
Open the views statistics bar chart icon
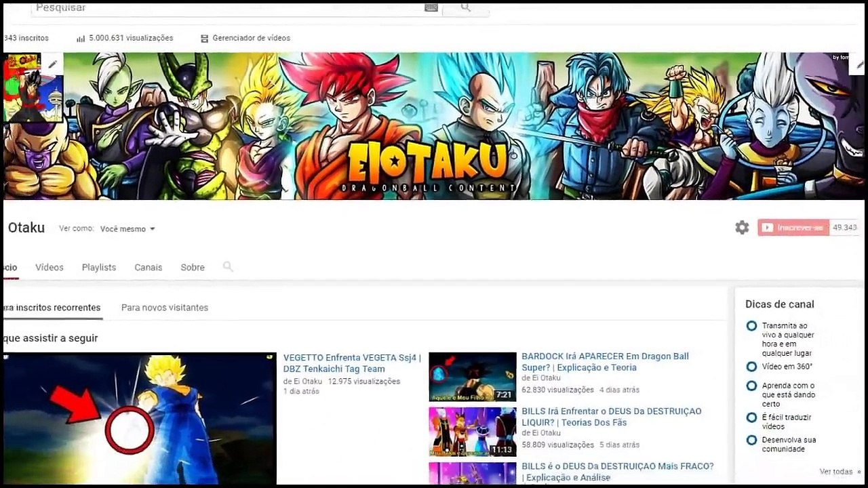point(81,39)
